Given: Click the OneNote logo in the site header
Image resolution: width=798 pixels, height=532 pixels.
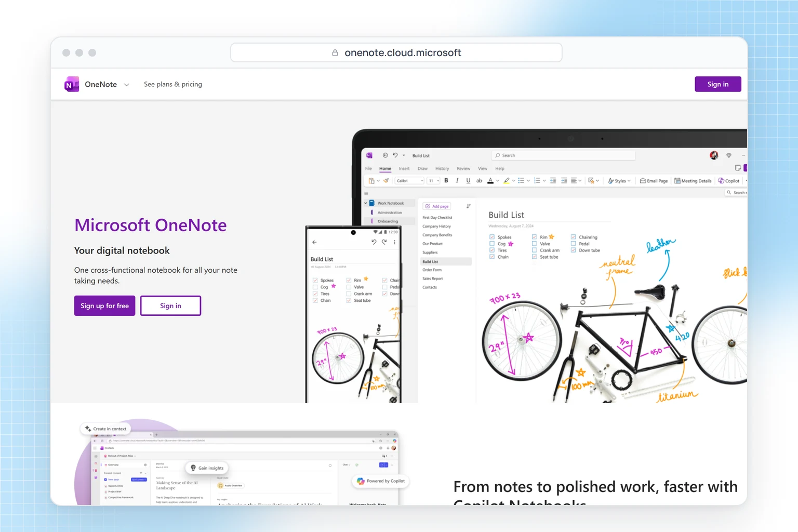Looking at the screenshot, I should (x=72, y=84).
